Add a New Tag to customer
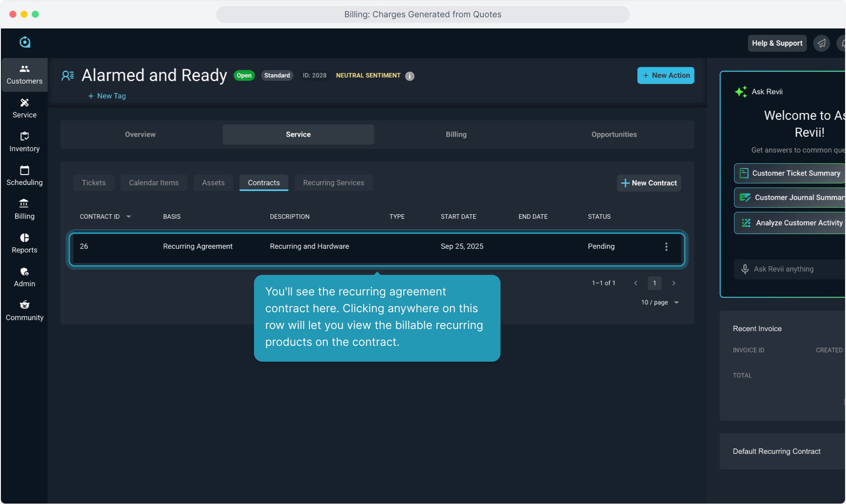 107,96
